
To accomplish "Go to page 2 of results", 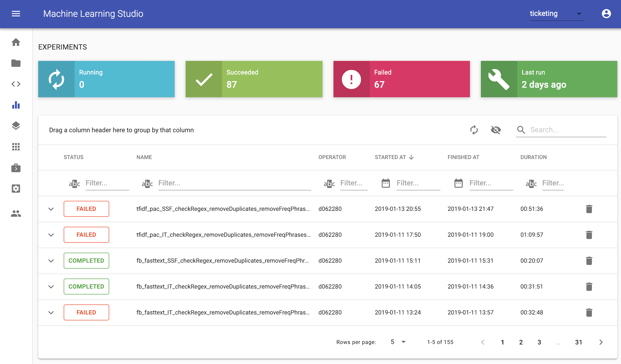I will [521, 342].
